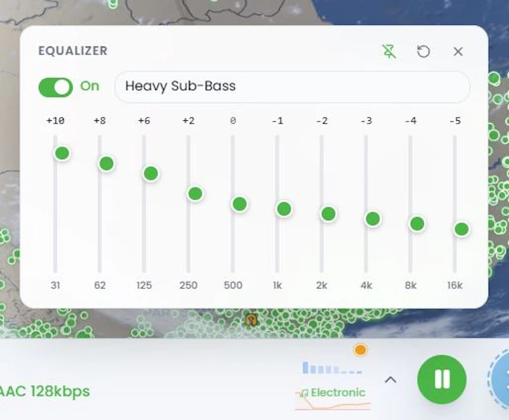
Task: Click the -5 gain value label
Action: pyautogui.click(x=455, y=121)
